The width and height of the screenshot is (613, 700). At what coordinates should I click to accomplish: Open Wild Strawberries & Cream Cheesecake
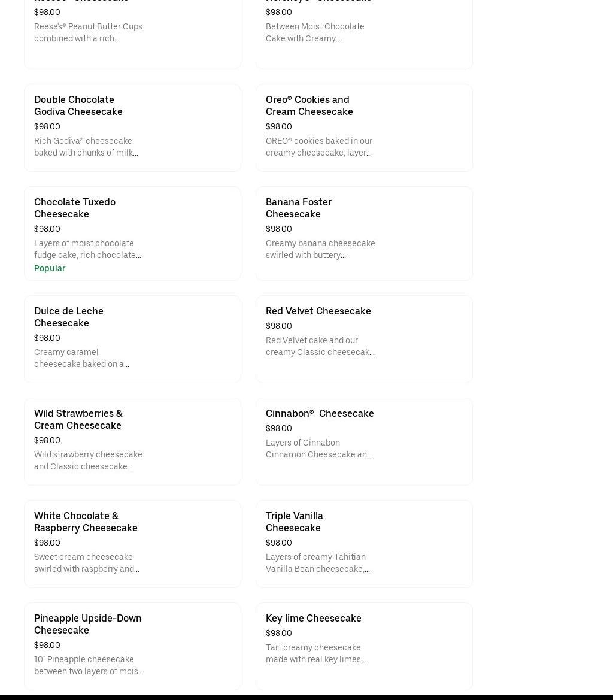(x=78, y=420)
